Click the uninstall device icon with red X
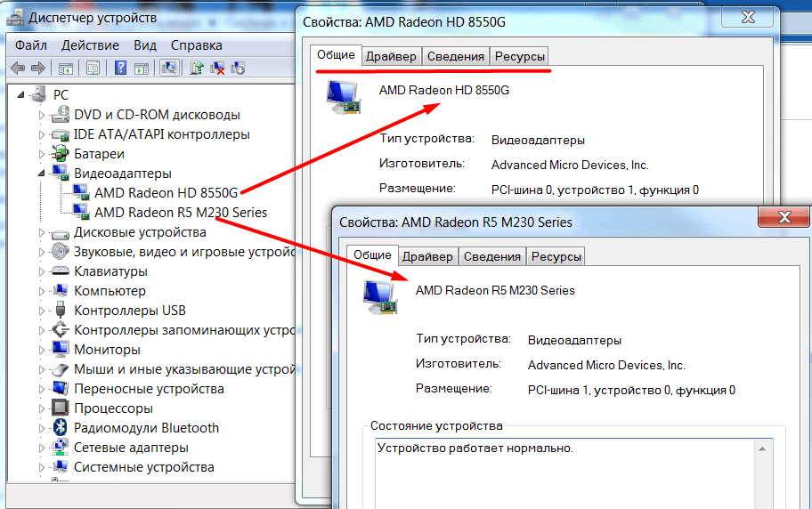812x509 pixels. (217, 68)
